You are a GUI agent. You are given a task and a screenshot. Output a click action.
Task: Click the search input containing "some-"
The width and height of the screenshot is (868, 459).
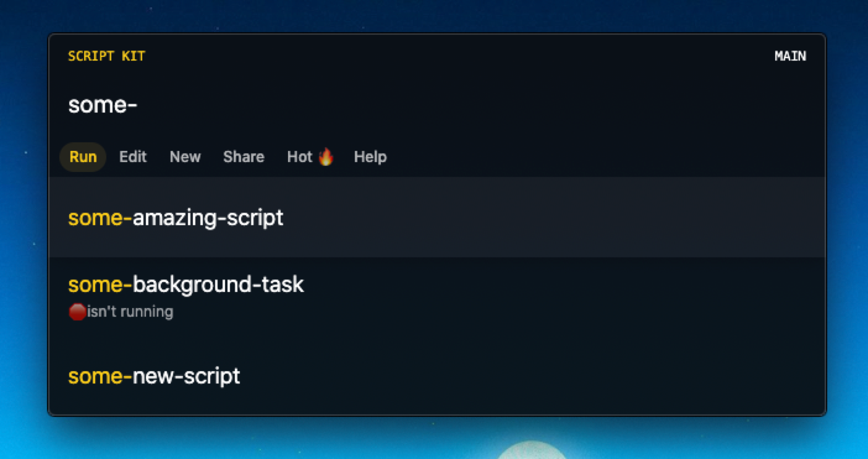coord(436,105)
